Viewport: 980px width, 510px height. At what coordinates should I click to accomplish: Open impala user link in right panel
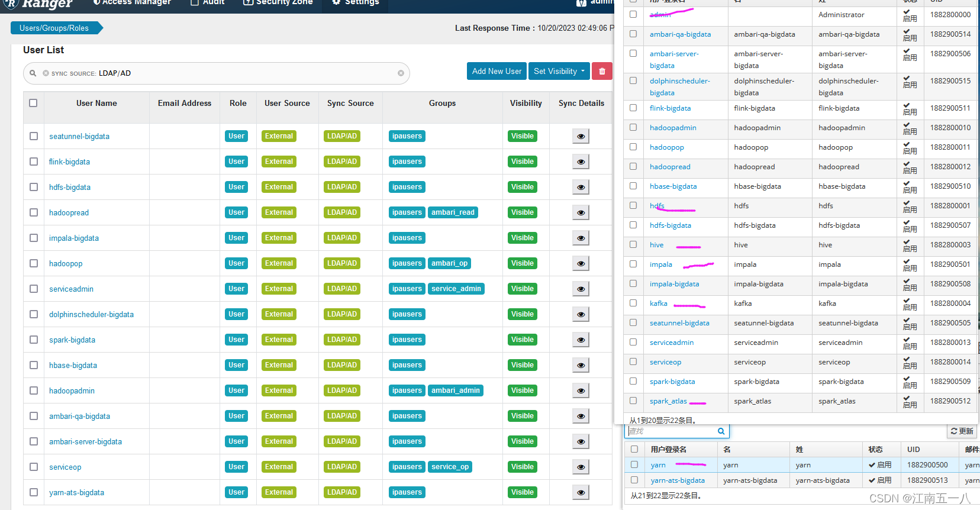(x=661, y=264)
